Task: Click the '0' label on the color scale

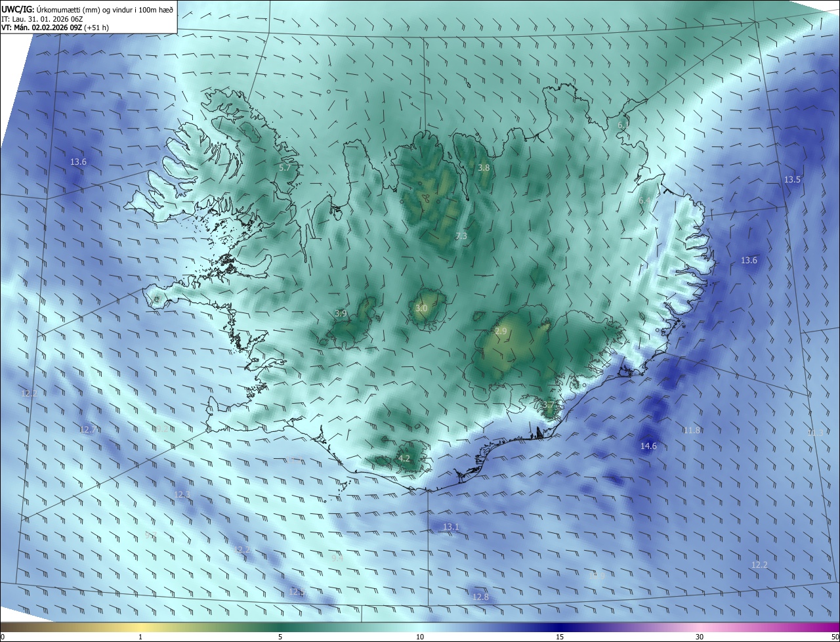Action: [x=3, y=637]
